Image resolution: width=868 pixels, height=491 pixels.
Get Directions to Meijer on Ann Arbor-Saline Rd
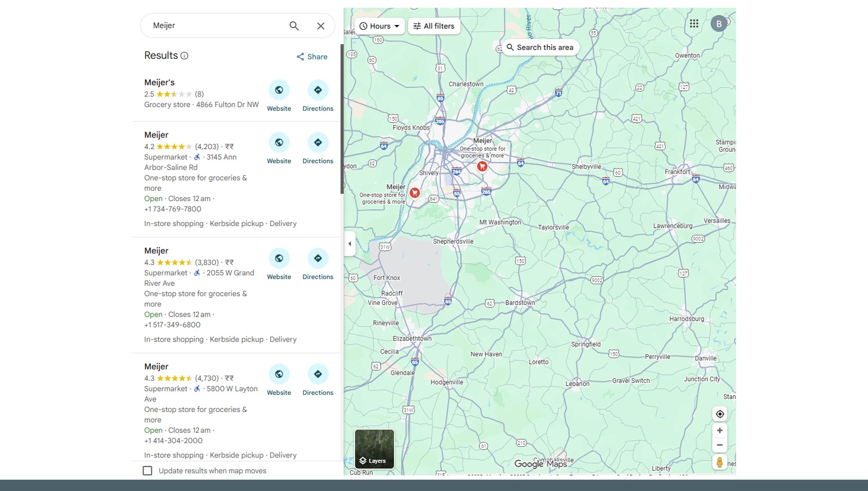pos(318,142)
